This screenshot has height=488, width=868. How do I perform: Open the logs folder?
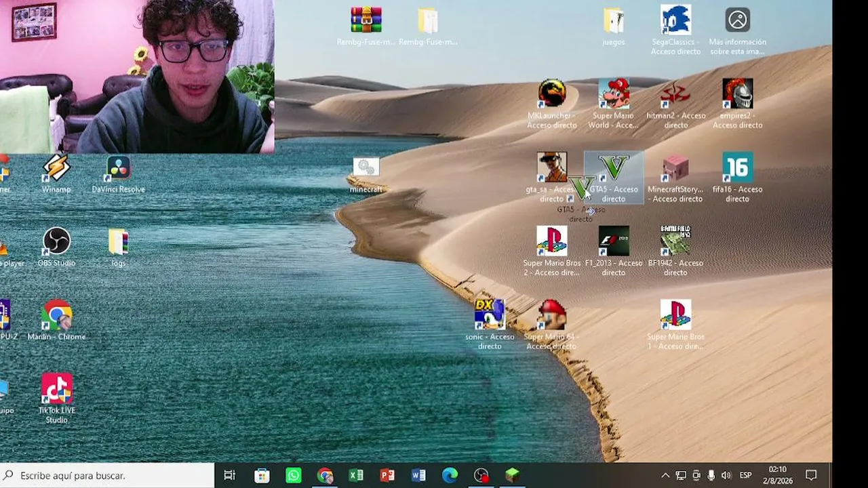(119, 241)
